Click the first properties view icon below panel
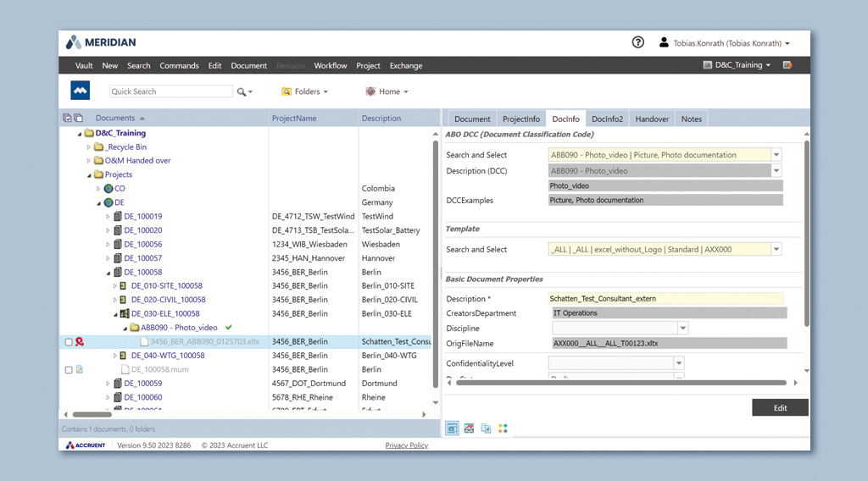The image size is (868, 481). 452,428
